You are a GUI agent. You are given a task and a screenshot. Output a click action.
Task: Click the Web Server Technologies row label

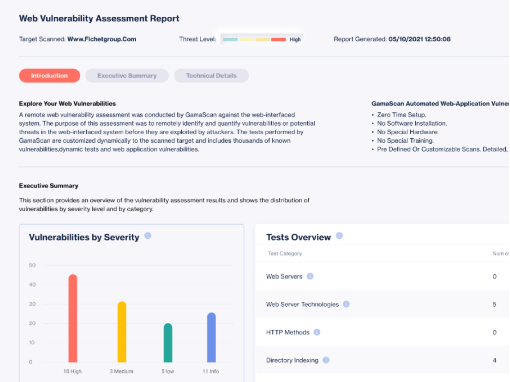point(302,305)
